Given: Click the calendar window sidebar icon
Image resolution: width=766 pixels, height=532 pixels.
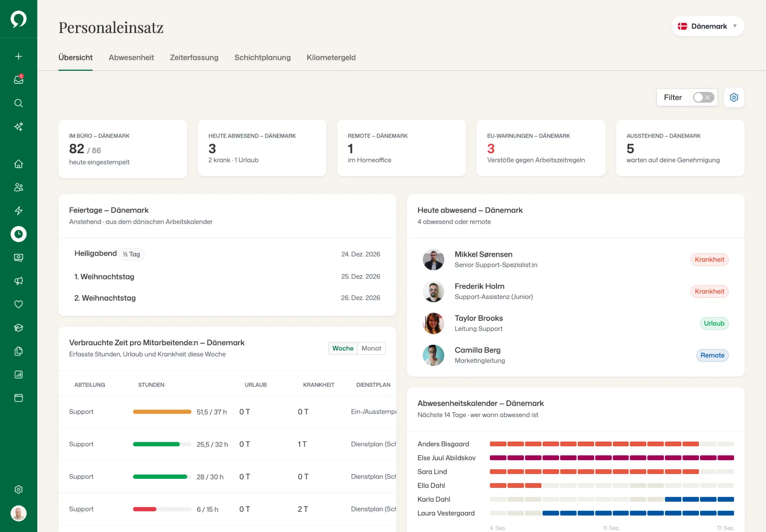Looking at the screenshot, I should [x=19, y=398].
